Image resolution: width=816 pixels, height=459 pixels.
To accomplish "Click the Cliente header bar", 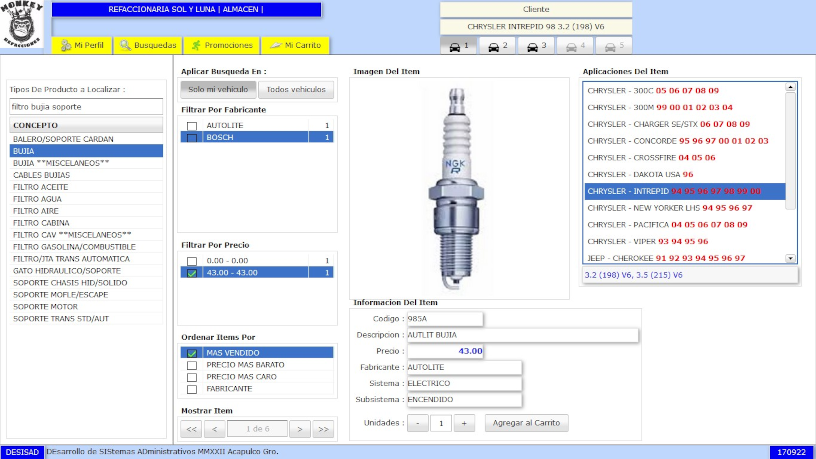I will 536,9.
